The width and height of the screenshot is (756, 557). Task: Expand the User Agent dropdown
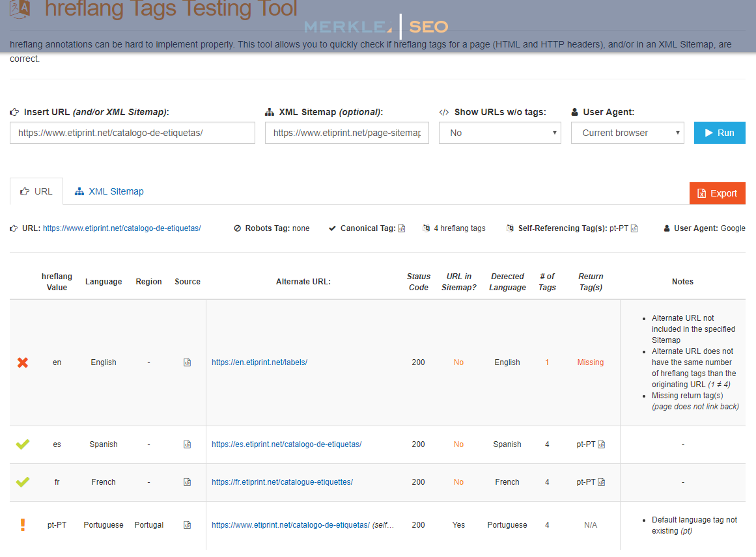coord(627,133)
